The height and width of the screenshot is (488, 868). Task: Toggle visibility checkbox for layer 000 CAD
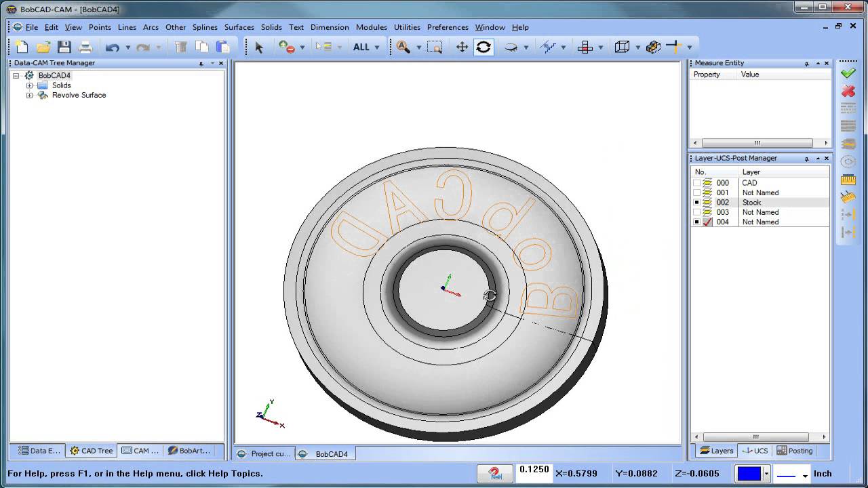[x=696, y=183]
